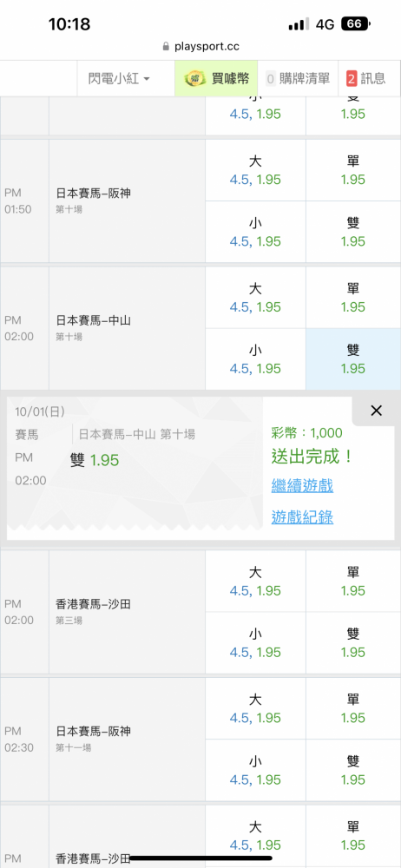Open the 遊戲紀錄 link
Screen dimensions: 401x868
tap(302, 517)
